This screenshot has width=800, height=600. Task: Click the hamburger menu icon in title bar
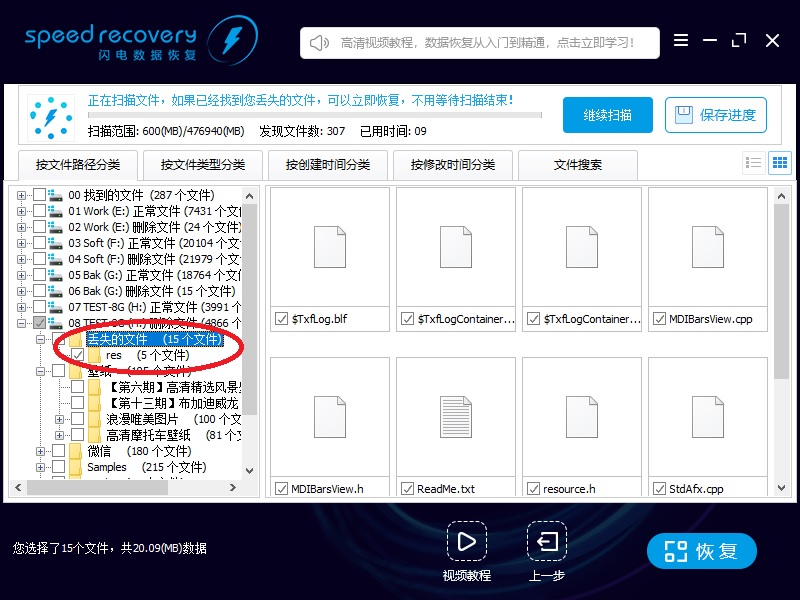pos(681,41)
